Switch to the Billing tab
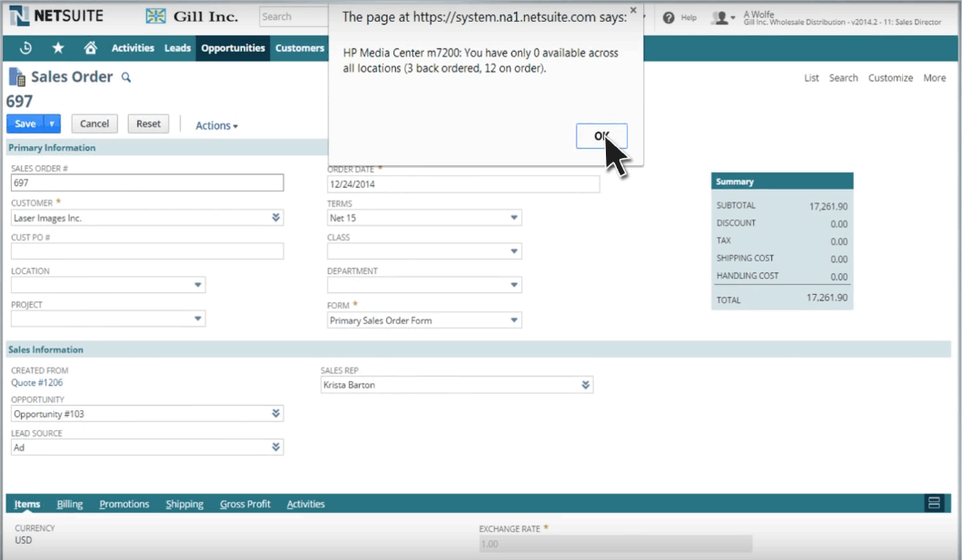Image resolution: width=962 pixels, height=560 pixels. pyautogui.click(x=70, y=503)
